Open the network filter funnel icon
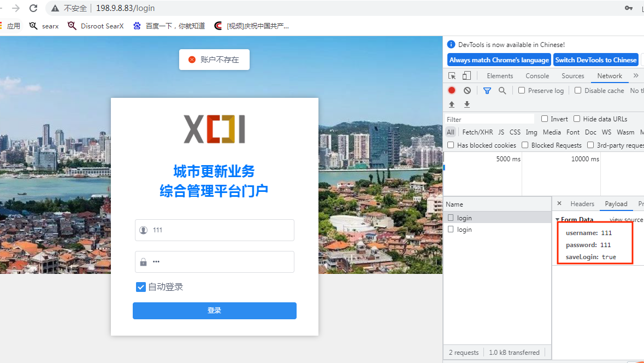644x363 pixels. point(487,90)
